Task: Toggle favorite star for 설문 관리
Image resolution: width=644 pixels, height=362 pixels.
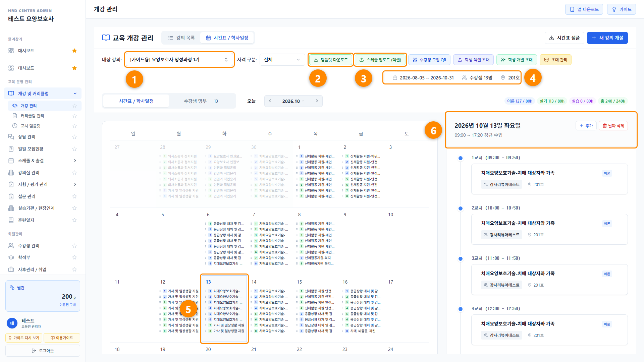Action: point(74,196)
